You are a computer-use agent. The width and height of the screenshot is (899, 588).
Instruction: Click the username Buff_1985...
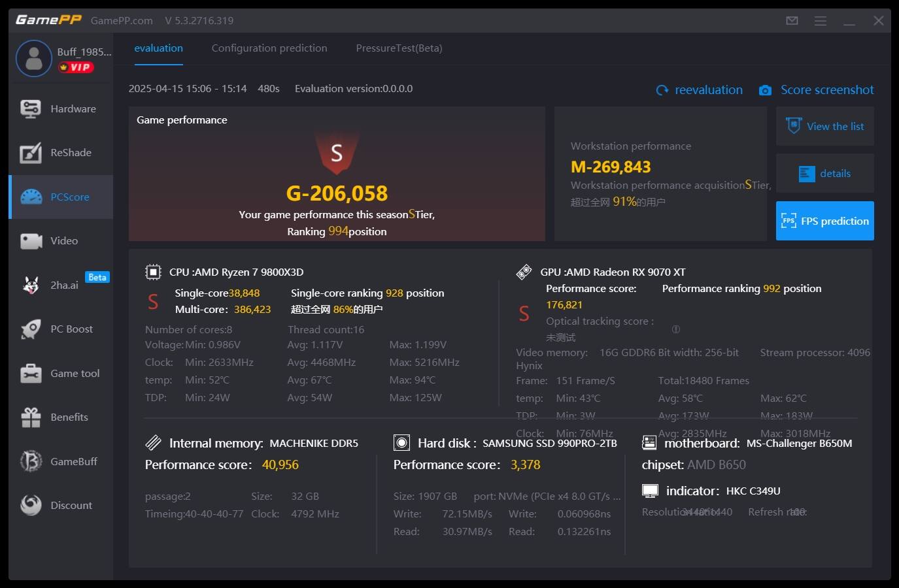point(84,52)
